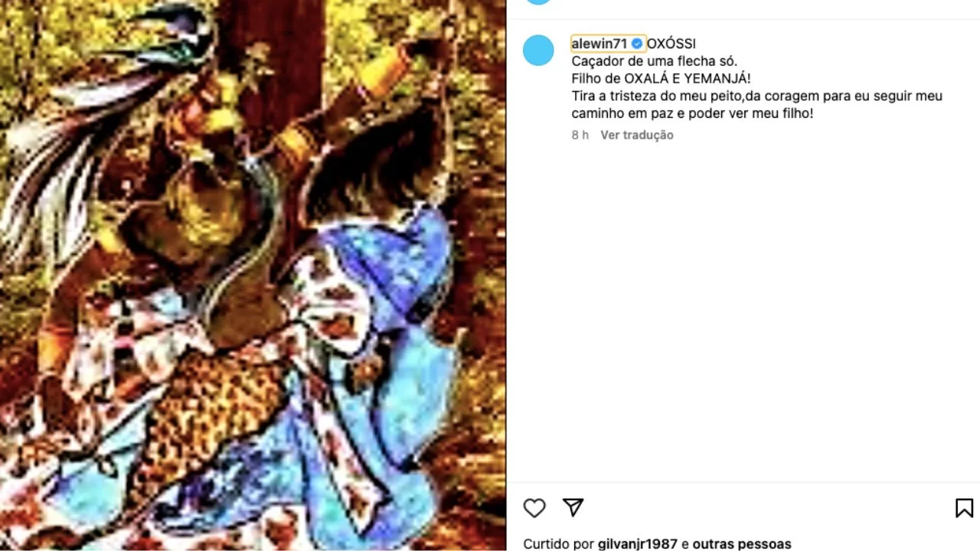Image resolution: width=980 pixels, height=551 pixels.
Task: Select the line "Caçador de uma flecha só."
Action: click(x=655, y=61)
